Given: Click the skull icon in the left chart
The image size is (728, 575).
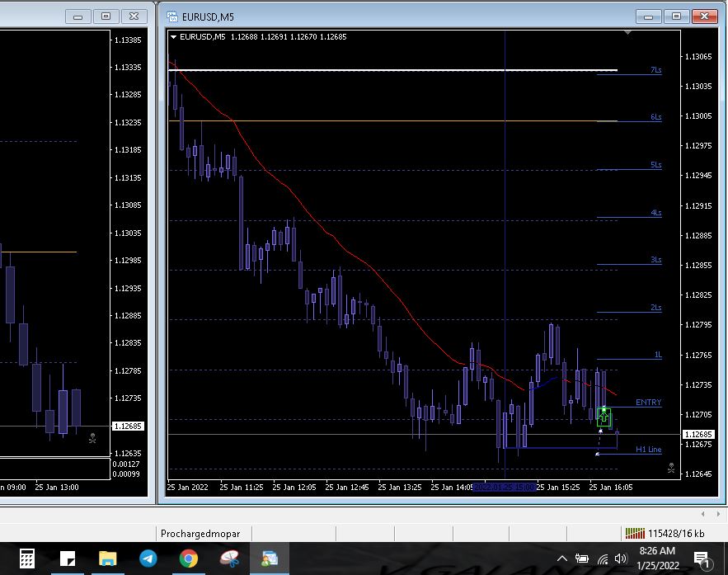Looking at the screenshot, I should (92, 440).
